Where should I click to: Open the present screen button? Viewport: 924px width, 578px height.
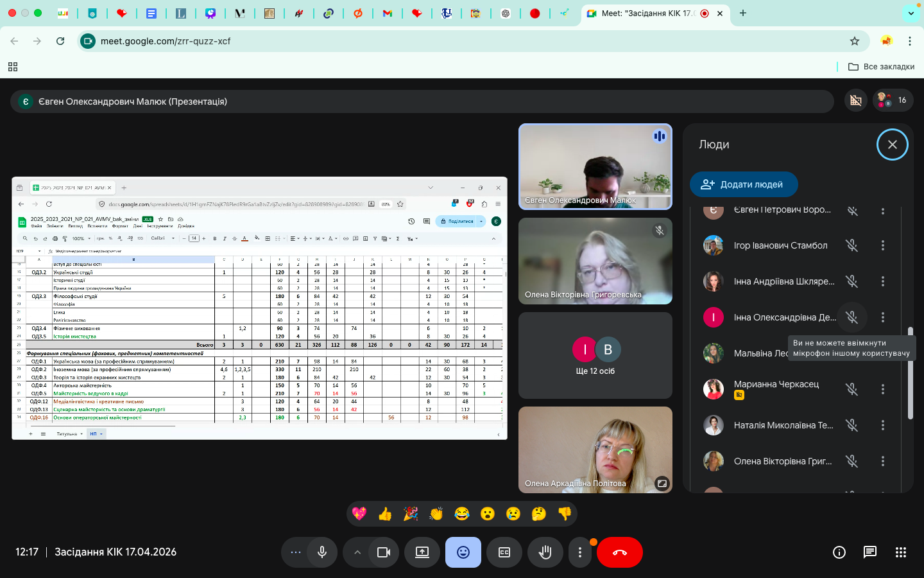coord(422,552)
